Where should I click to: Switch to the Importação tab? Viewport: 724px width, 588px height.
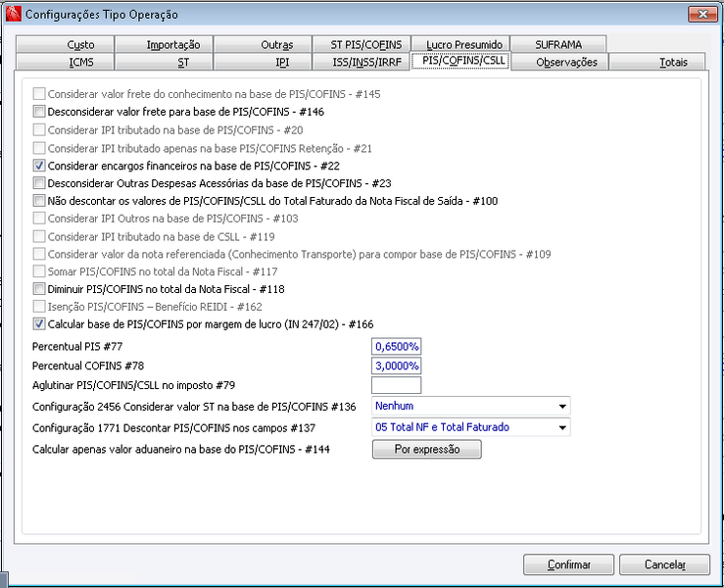[x=164, y=44]
